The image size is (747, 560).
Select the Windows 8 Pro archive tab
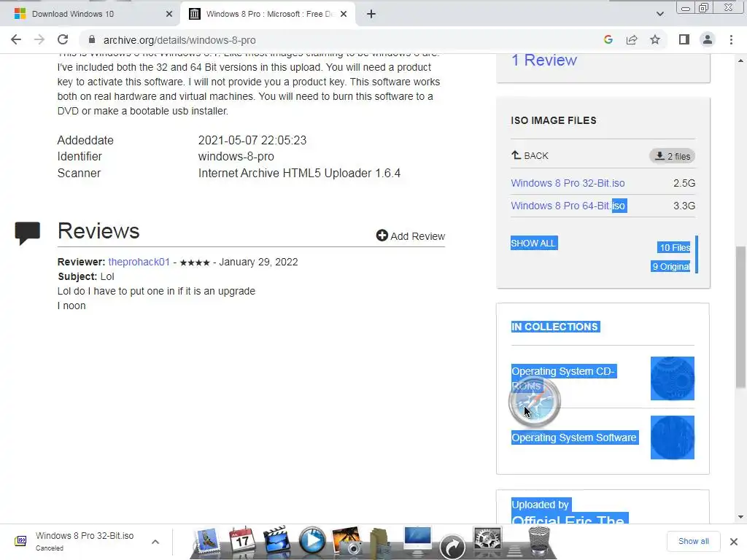point(268,14)
